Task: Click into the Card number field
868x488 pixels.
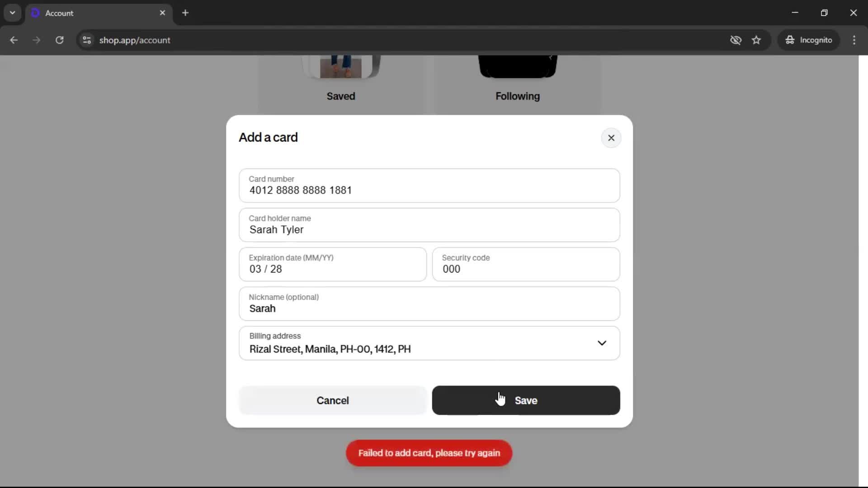Action: click(429, 186)
